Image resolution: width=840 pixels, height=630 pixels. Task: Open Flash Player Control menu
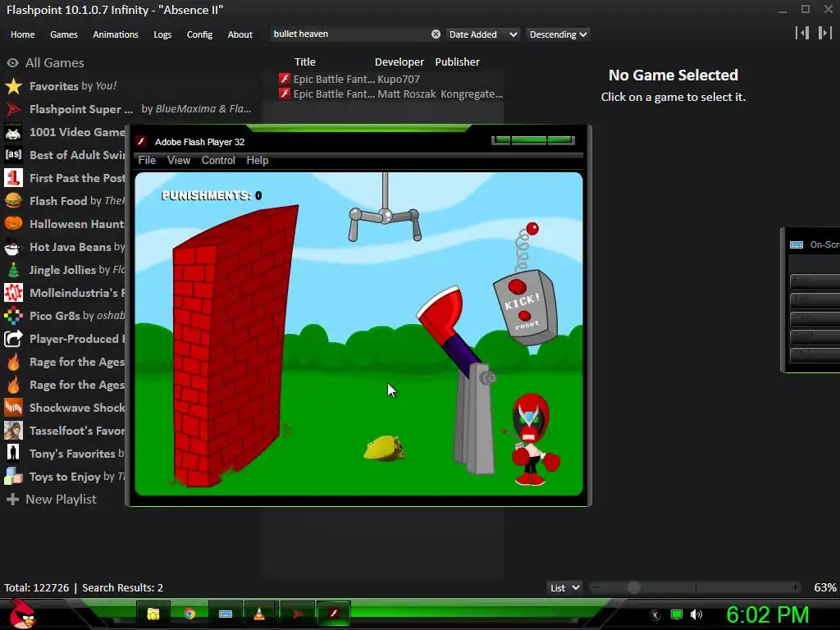click(218, 160)
